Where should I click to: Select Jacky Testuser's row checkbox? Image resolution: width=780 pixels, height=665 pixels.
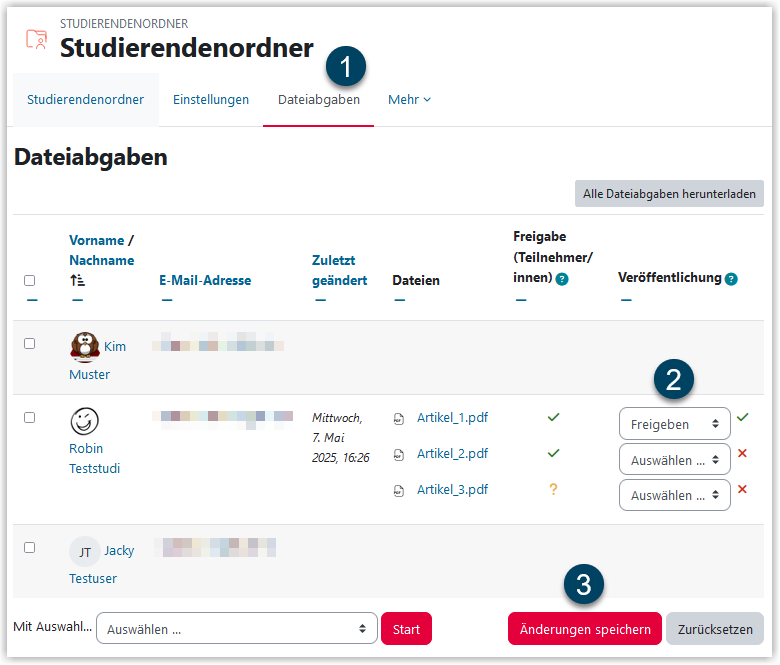coord(30,548)
